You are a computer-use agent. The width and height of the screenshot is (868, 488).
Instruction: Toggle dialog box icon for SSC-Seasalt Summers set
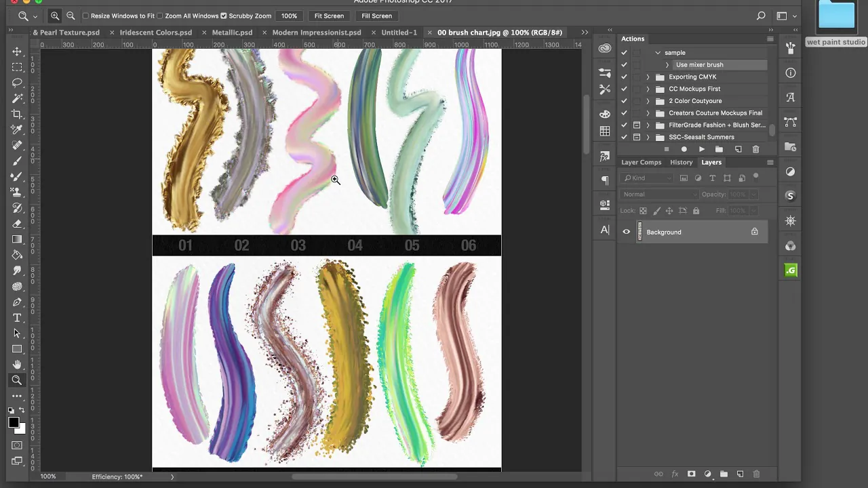click(636, 137)
